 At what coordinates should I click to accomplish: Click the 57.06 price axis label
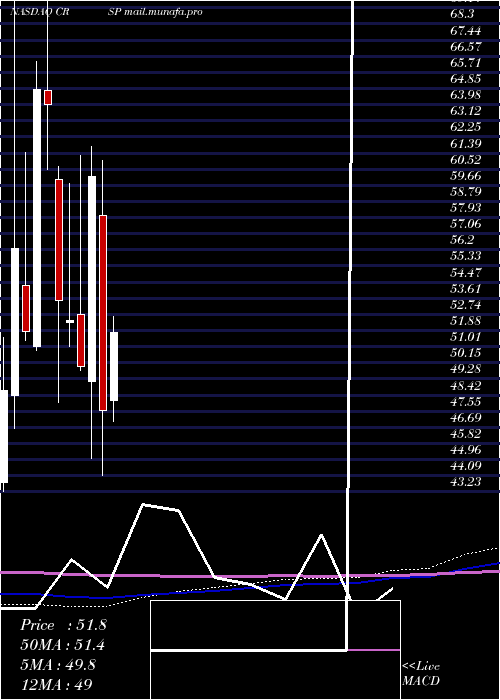pyautogui.click(x=466, y=224)
